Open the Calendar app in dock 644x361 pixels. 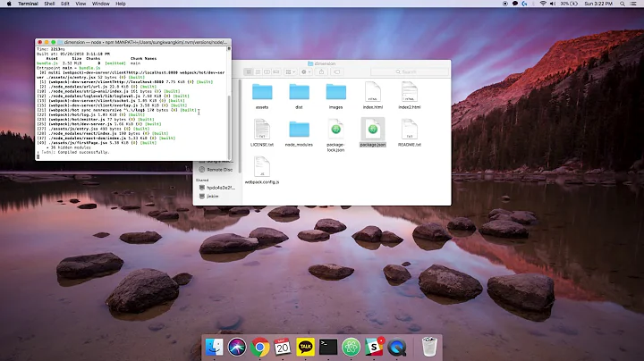coord(283,345)
